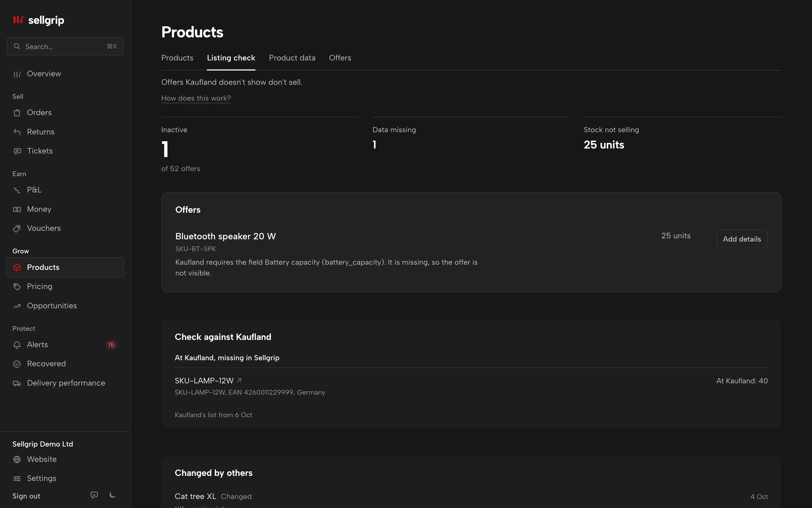This screenshot has height=508, width=812.
Task: Click Kaufland's list from 6 Oct text
Action: pyautogui.click(x=214, y=415)
